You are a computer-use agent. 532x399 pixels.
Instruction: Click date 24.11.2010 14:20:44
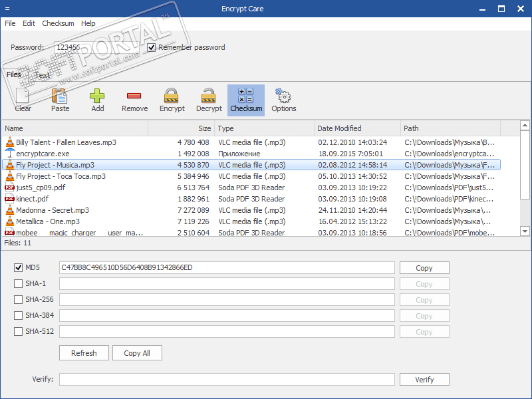352,210
